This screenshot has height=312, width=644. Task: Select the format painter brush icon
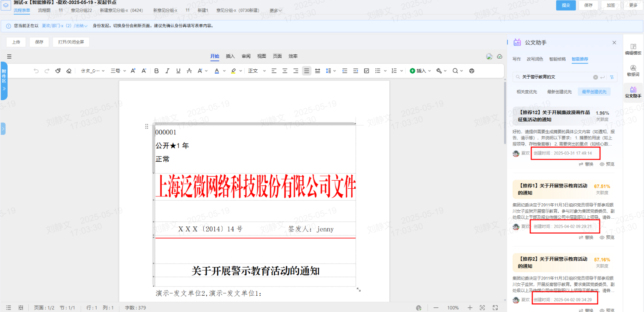coord(58,71)
